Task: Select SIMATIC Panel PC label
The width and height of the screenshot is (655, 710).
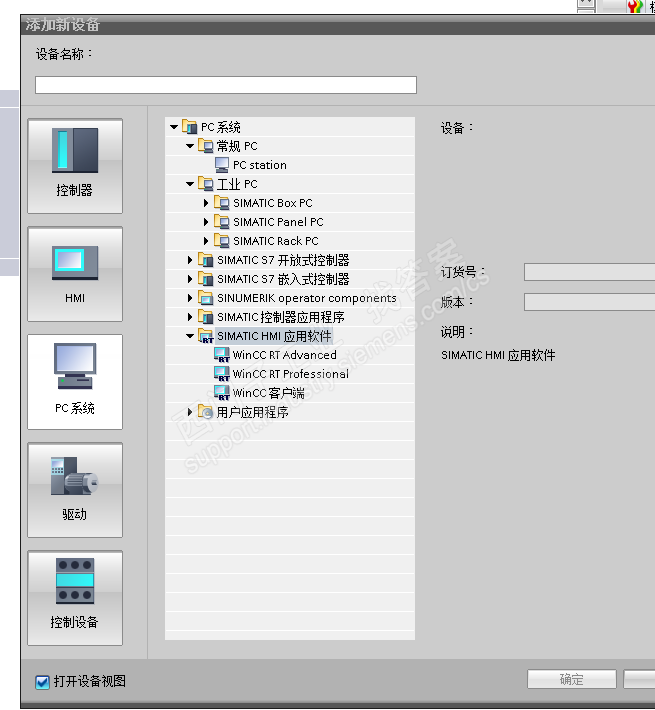Action: pos(278,222)
